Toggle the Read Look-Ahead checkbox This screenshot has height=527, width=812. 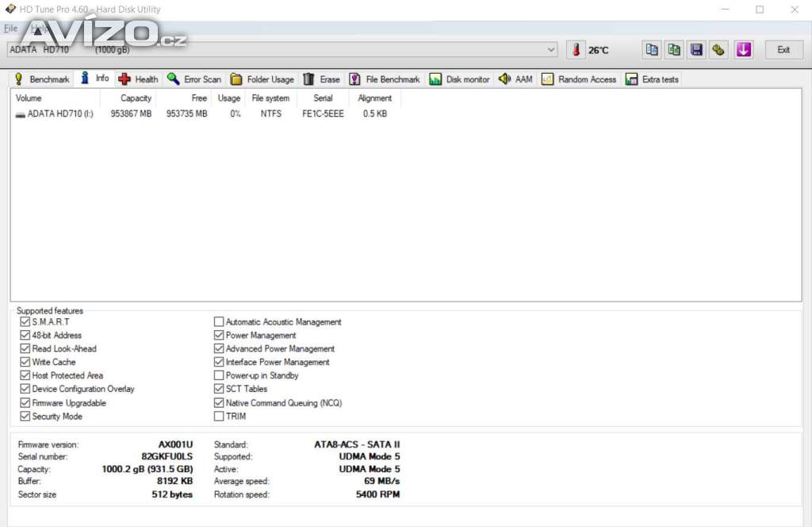[x=25, y=348]
